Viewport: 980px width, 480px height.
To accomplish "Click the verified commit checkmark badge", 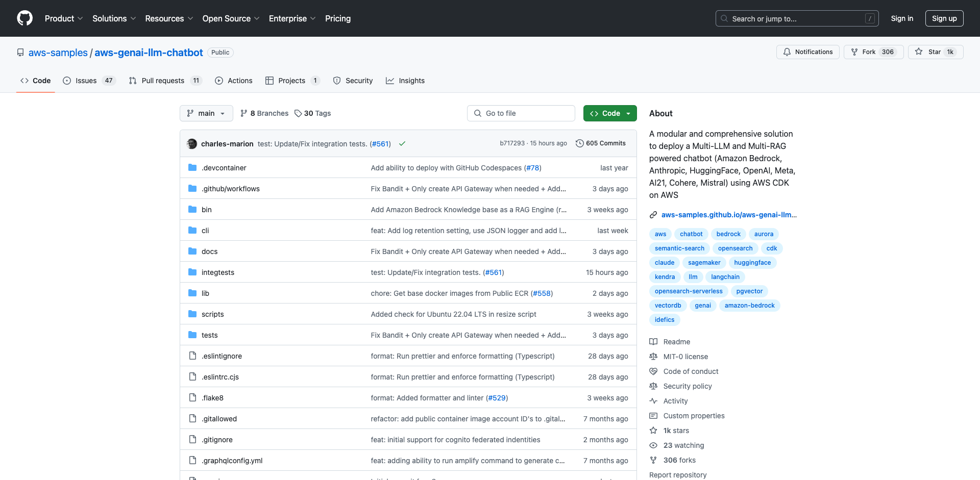I will 402,144.
